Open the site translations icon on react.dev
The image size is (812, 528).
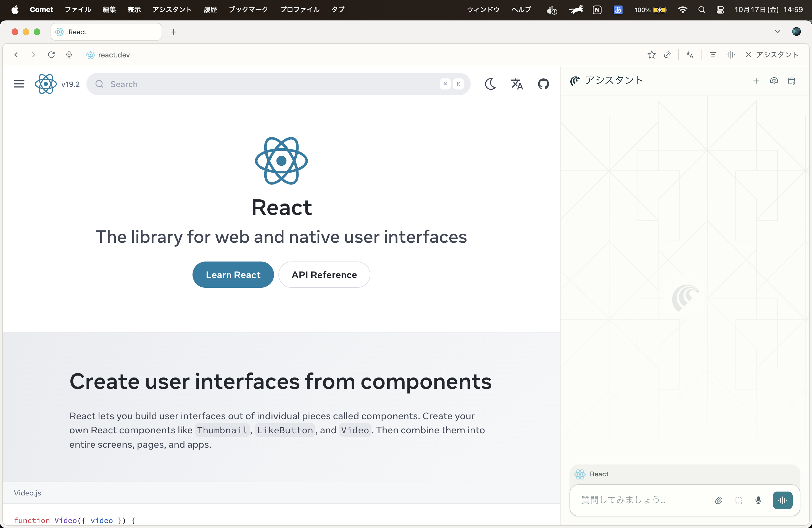point(516,84)
